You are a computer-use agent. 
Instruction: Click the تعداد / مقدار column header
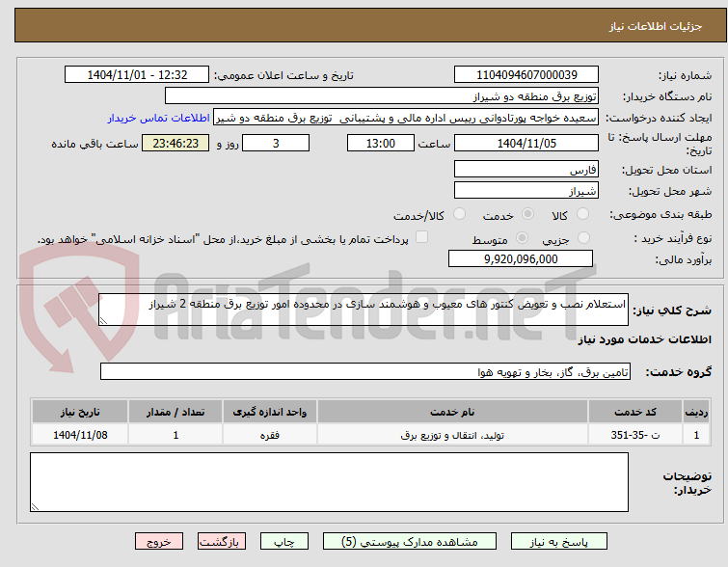tap(175, 412)
